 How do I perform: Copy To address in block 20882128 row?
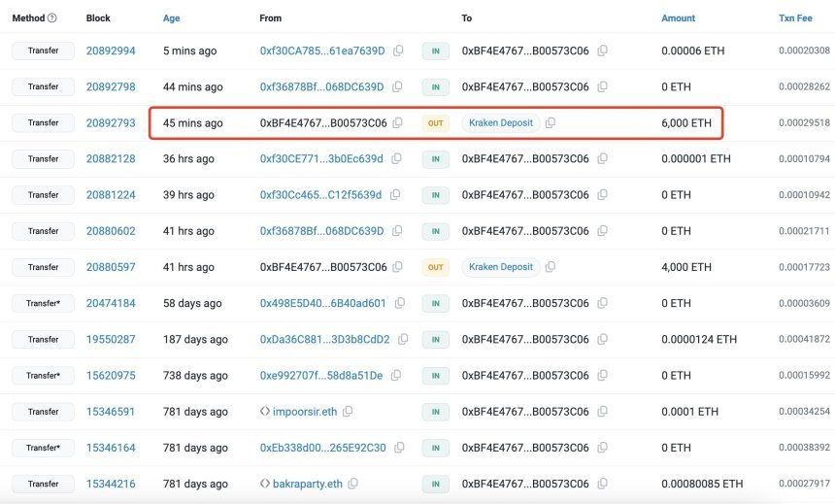pos(602,158)
